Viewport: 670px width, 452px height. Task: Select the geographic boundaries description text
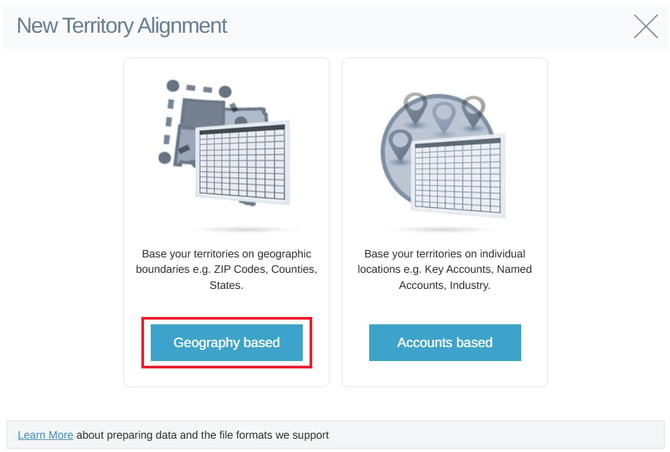click(x=226, y=270)
